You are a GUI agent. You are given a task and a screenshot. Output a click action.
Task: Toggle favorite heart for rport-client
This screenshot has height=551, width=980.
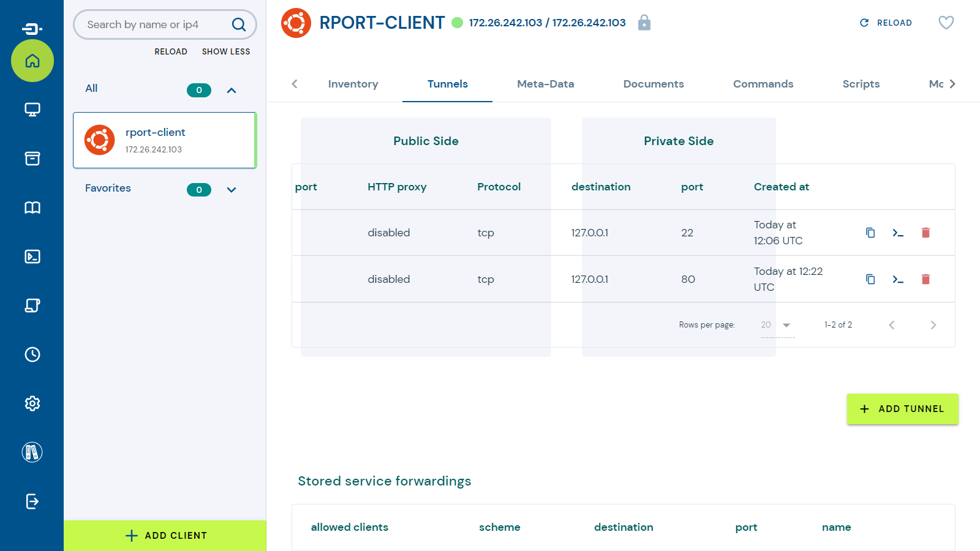(x=946, y=23)
